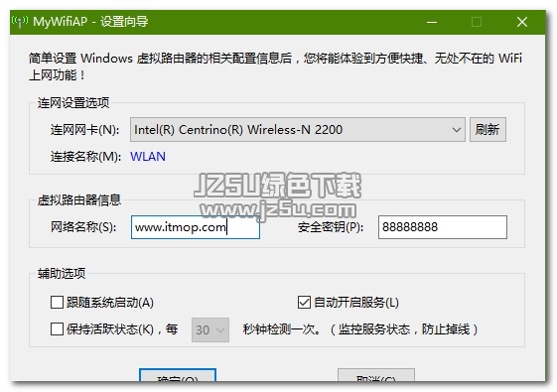
Task: Click the 连接名称(M) label
Action: pos(85,157)
